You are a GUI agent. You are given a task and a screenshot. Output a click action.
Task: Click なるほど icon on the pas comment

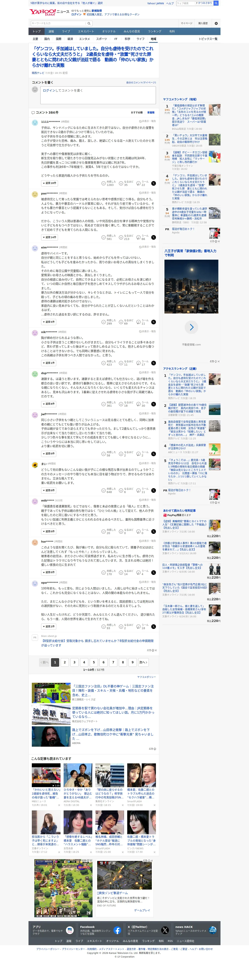[121, 237]
